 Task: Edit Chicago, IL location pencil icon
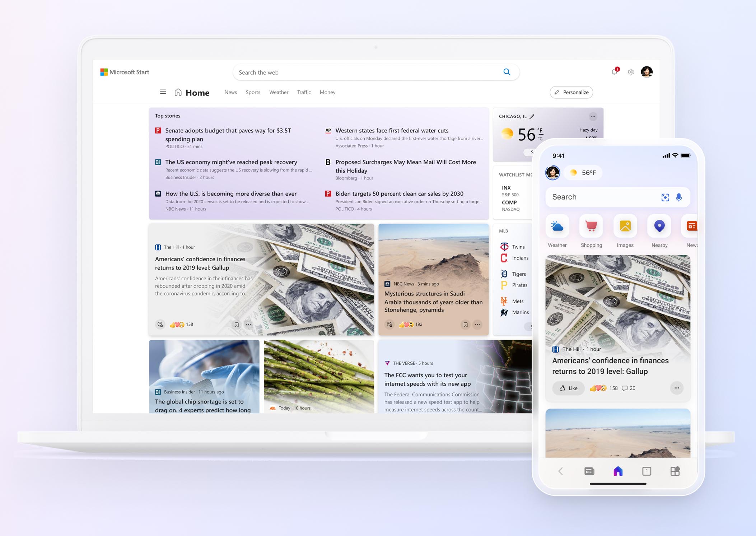click(x=532, y=116)
